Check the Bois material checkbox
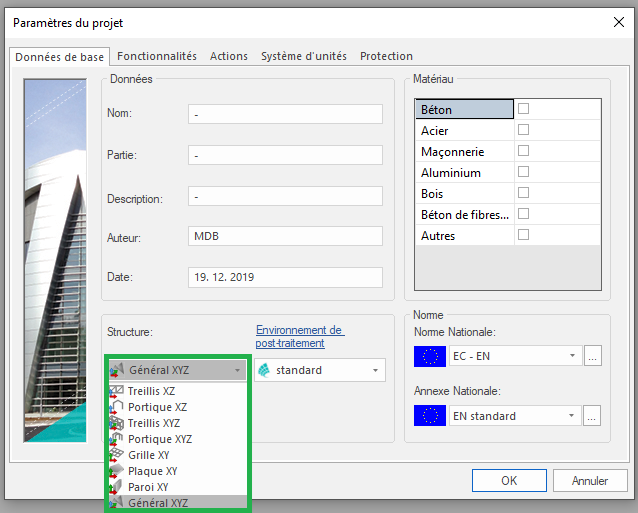 point(523,193)
